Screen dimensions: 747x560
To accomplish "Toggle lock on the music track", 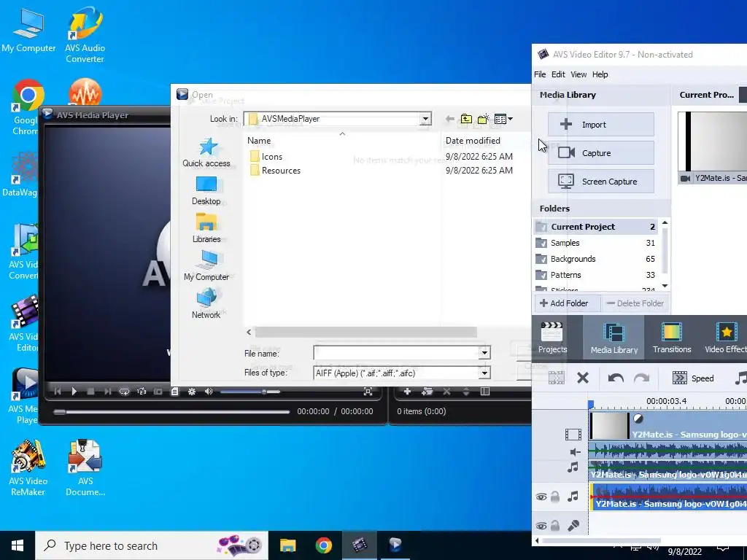I will [555, 497].
